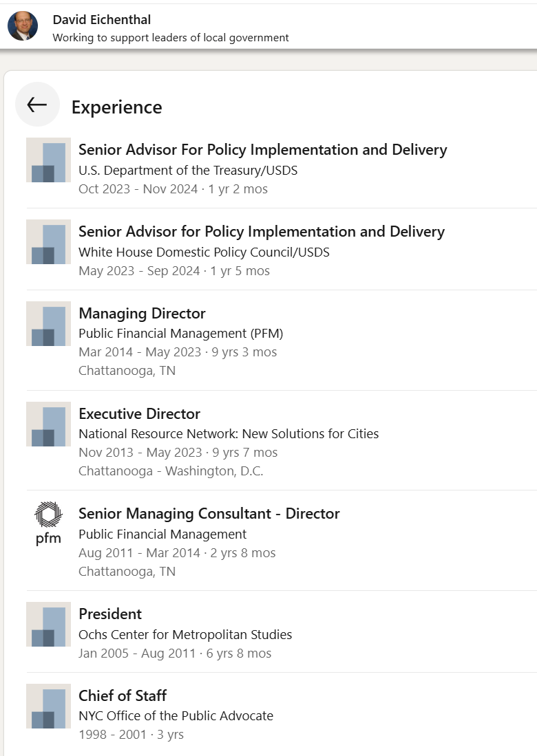Select the Managing Director company logo icon

coord(48,324)
